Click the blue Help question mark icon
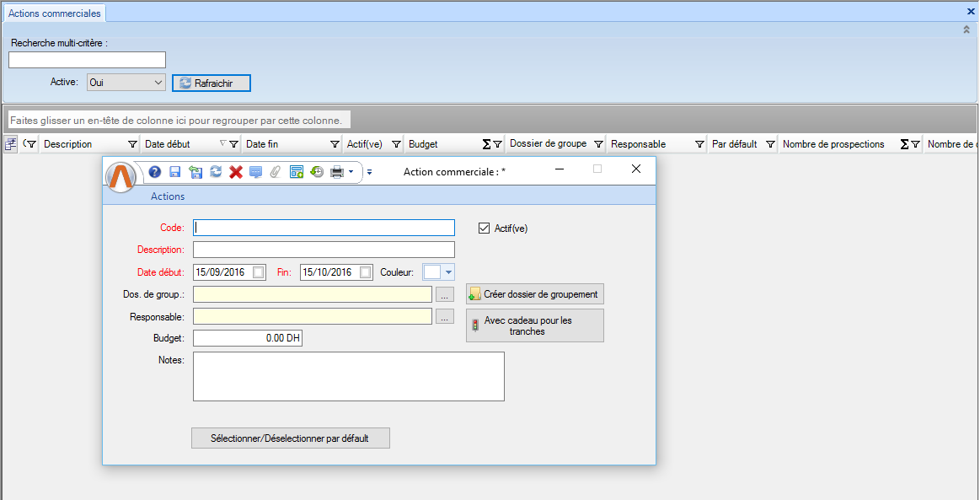Viewport: 980px width, 500px height. [154, 172]
